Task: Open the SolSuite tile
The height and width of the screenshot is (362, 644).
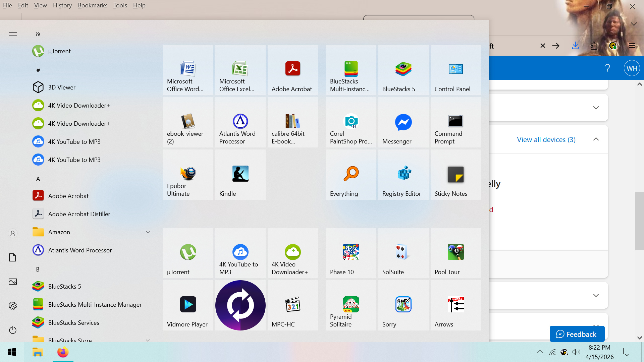Action: tap(404, 253)
